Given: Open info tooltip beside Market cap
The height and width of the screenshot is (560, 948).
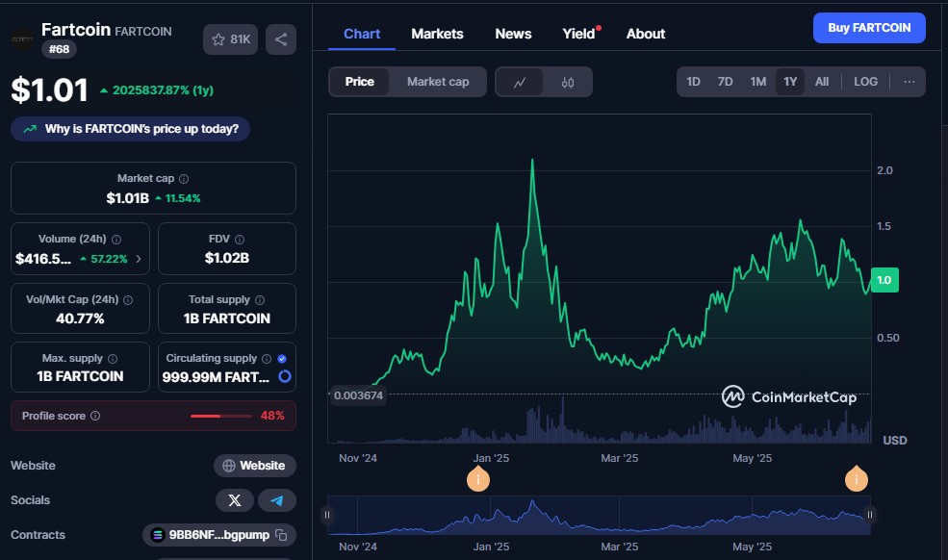Looking at the screenshot, I should point(184,179).
